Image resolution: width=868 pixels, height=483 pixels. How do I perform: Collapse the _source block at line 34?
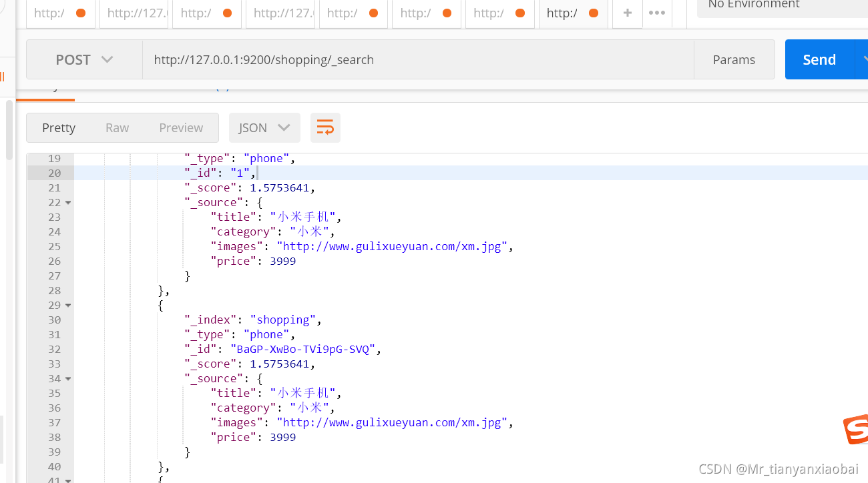pos(68,378)
